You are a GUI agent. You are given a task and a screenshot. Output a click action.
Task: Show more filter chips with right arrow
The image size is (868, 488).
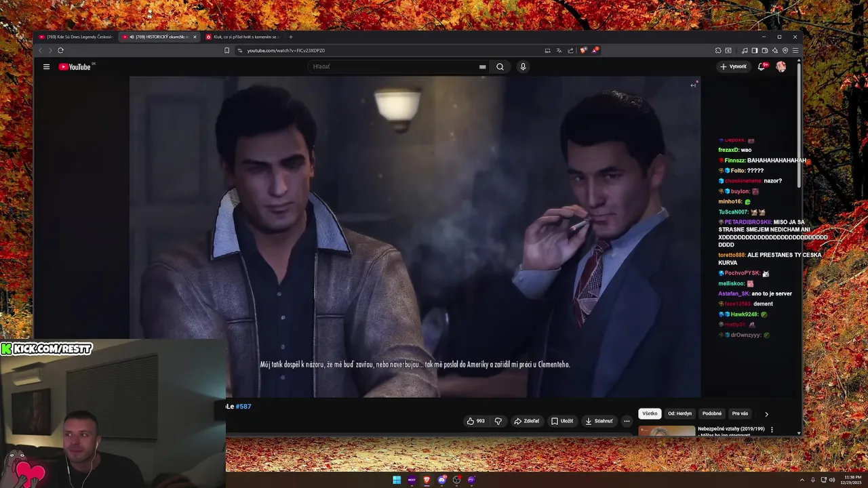pyautogui.click(x=766, y=414)
